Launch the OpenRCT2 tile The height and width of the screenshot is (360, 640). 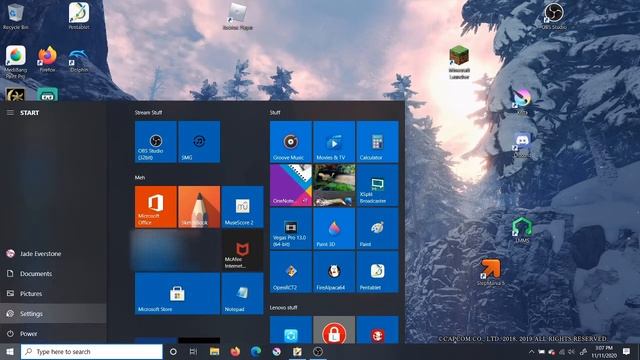(x=291, y=272)
